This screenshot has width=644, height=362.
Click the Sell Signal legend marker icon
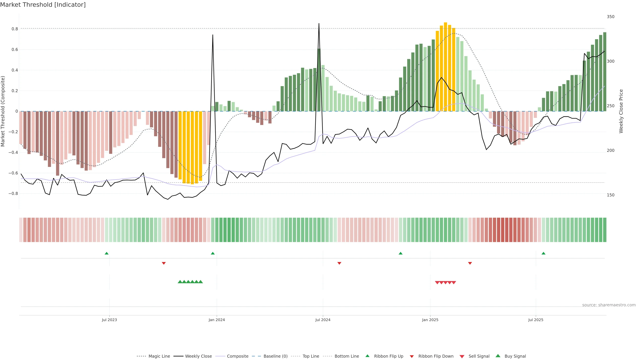[x=462, y=356]
